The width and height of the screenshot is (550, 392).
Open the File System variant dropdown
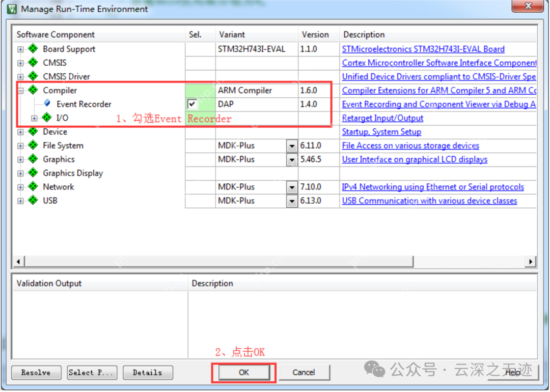point(292,146)
